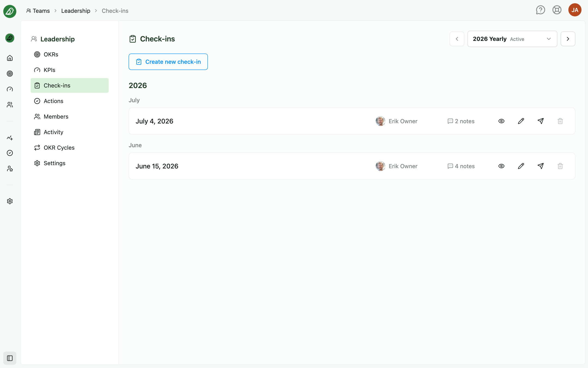Select Activity in Leadership menu
The height and width of the screenshot is (368, 588).
70,132
